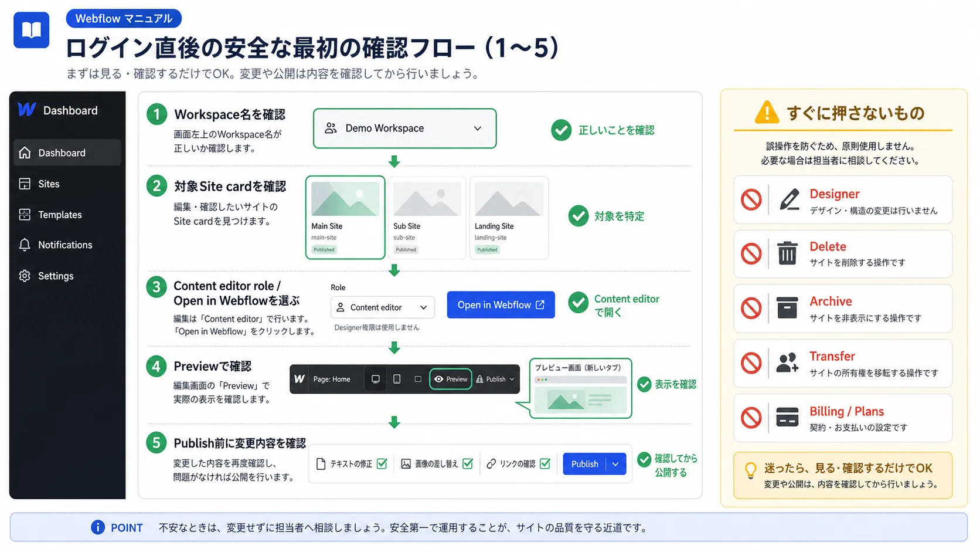
Task: Click the Billing / Plans card
Action: (843, 418)
